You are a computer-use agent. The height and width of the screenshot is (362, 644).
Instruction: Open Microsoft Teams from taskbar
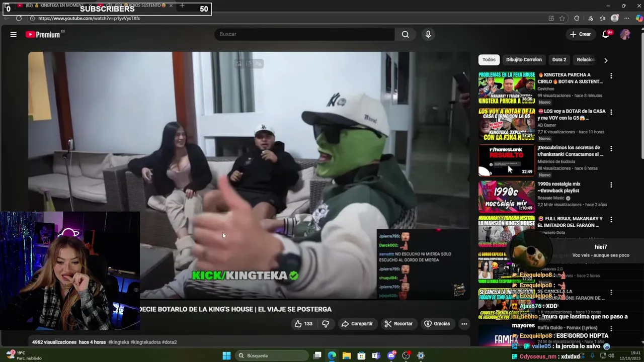click(x=376, y=355)
